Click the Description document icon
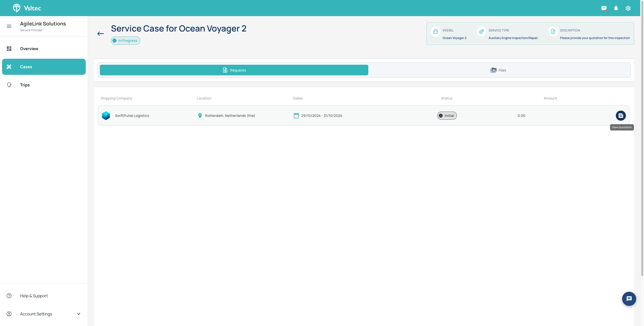Viewport: 644px width, 326px height. [x=553, y=31]
